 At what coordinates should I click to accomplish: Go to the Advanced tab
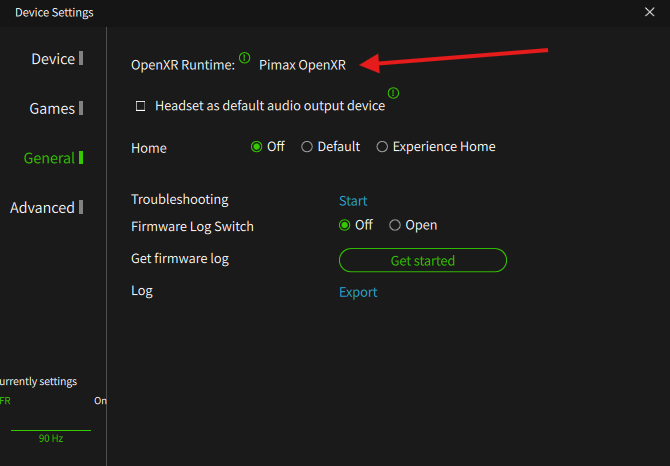click(x=42, y=208)
